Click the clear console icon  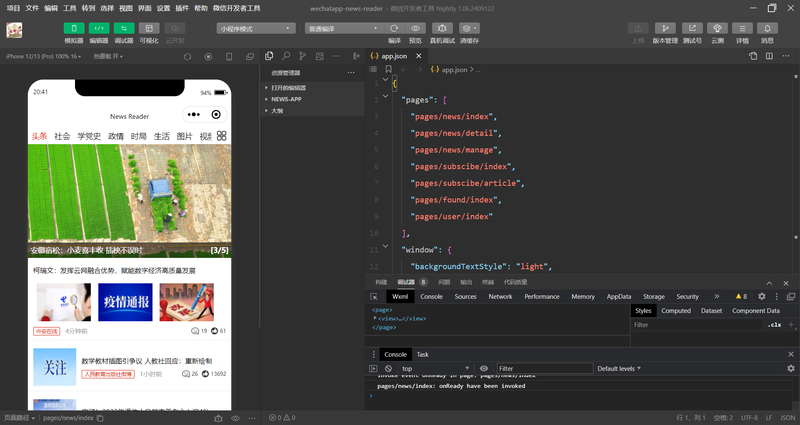[x=388, y=369]
